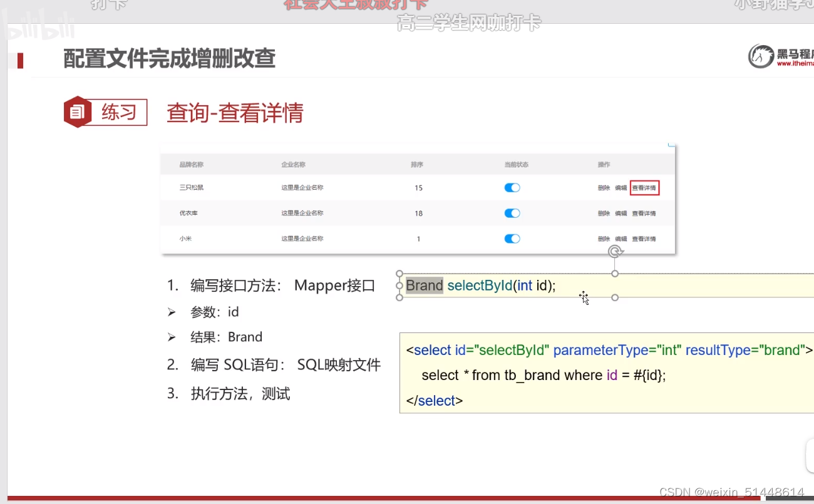The width and height of the screenshot is (814, 504).
Task: Click the SQL line select * from tb_brand
Action: click(x=544, y=375)
